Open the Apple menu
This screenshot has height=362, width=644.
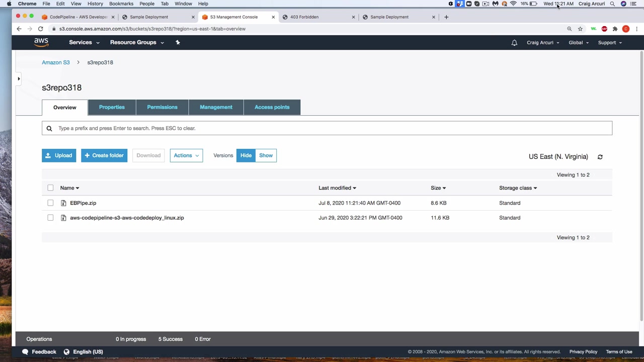(x=9, y=4)
